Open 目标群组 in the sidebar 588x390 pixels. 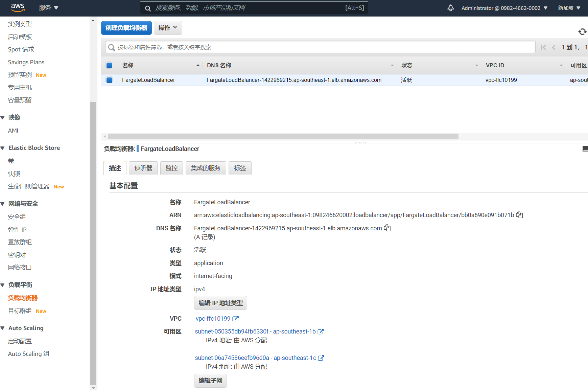pyautogui.click(x=20, y=311)
